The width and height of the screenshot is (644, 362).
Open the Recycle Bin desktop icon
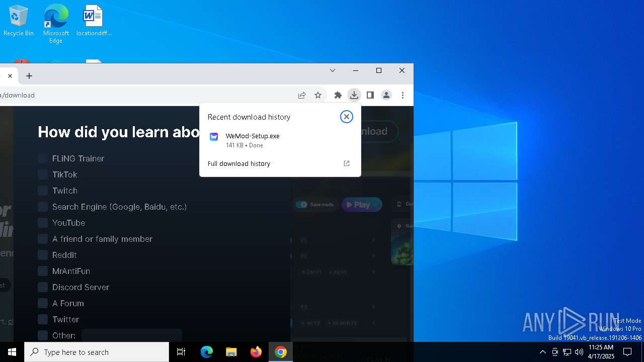(18, 21)
